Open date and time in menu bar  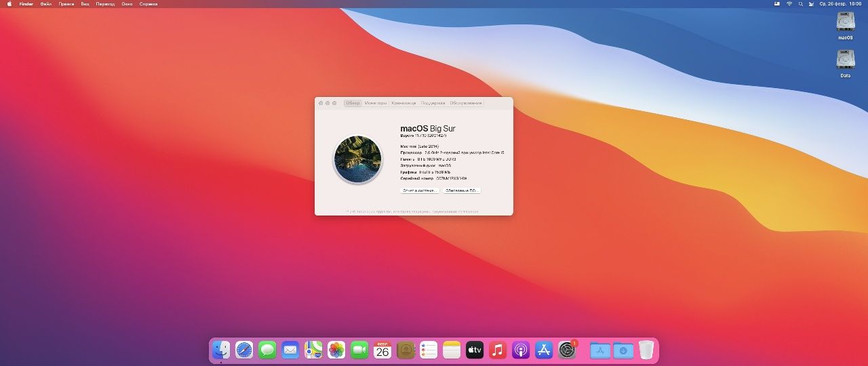pos(840,3)
